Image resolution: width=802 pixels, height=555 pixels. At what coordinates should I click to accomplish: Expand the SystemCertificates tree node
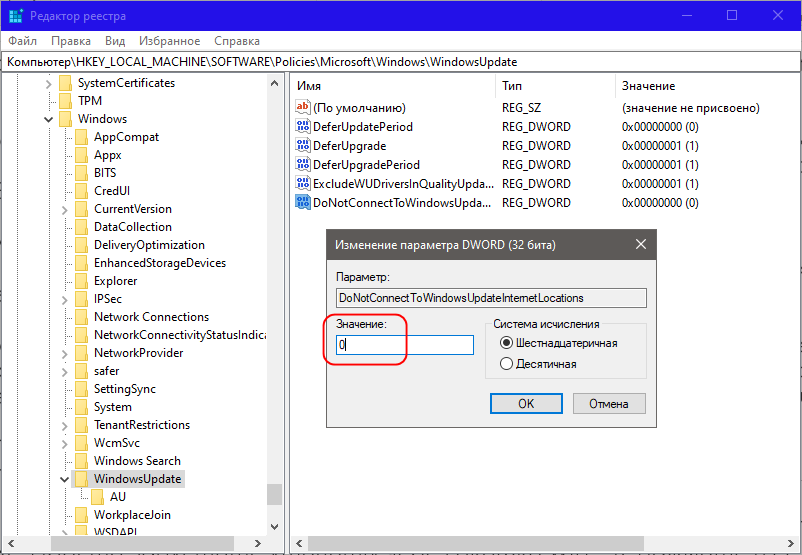[x=49, y=83]
